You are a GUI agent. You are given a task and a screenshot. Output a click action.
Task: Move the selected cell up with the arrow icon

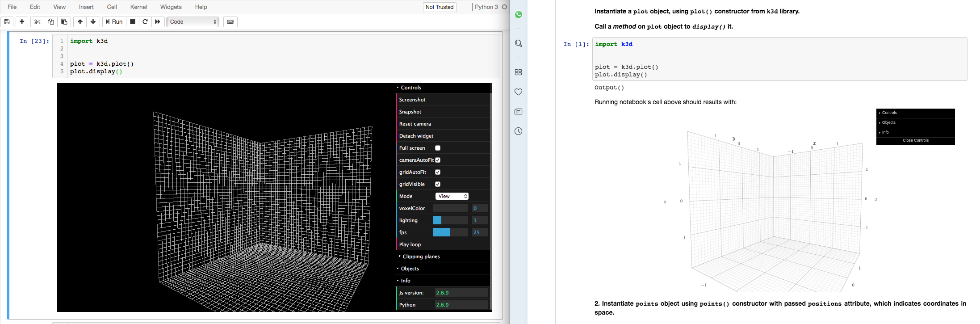click(80, 21)
